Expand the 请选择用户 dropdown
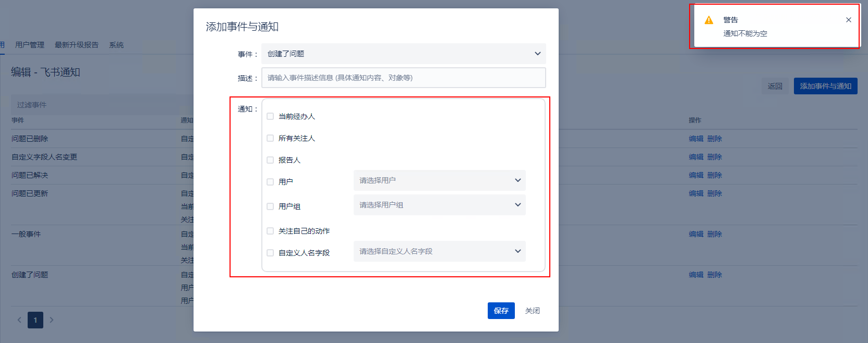The image size is (868, 343). coord(439,180)
